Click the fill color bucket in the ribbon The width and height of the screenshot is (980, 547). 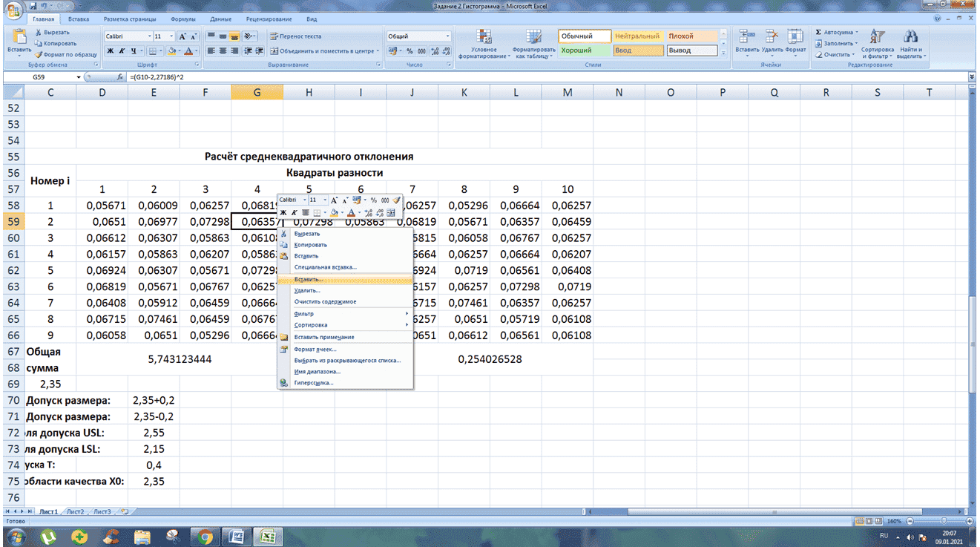[x=171, y=51]
